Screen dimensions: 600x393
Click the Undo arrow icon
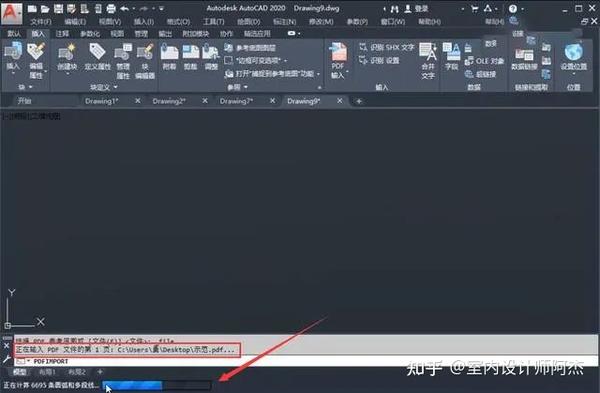tap(124, 8)
